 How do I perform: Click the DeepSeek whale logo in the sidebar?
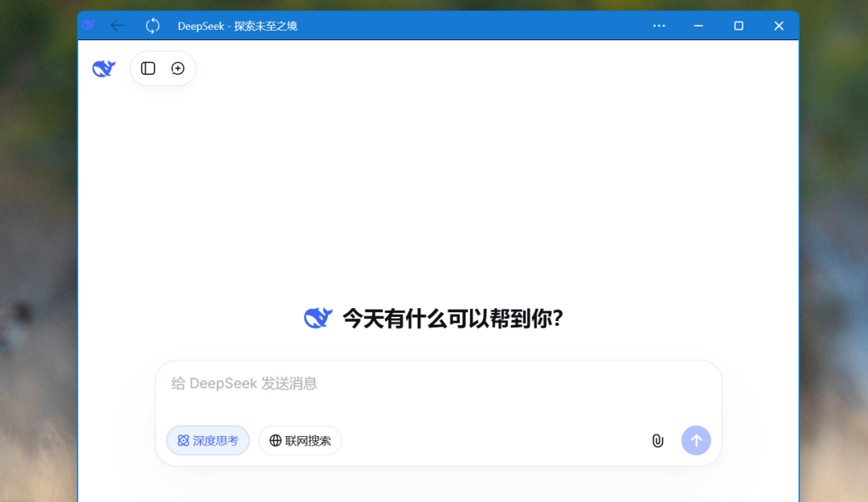coord(103,68)
